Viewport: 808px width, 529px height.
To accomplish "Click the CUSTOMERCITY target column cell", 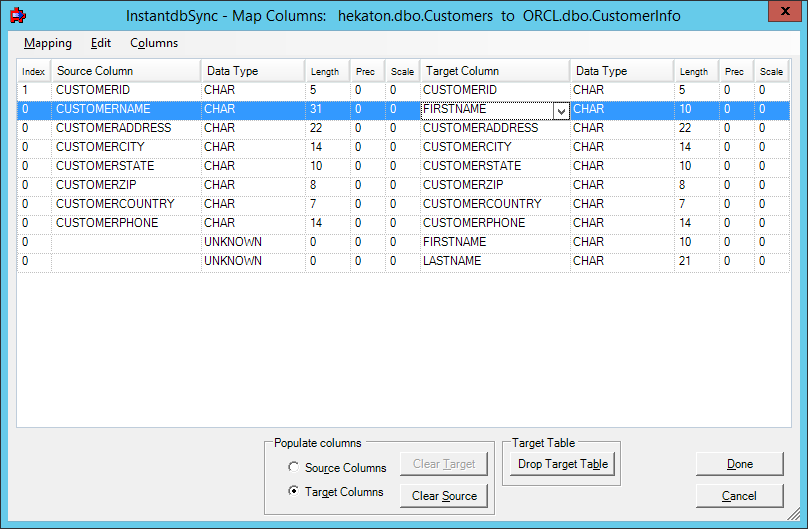I will (x=495, y=147).
